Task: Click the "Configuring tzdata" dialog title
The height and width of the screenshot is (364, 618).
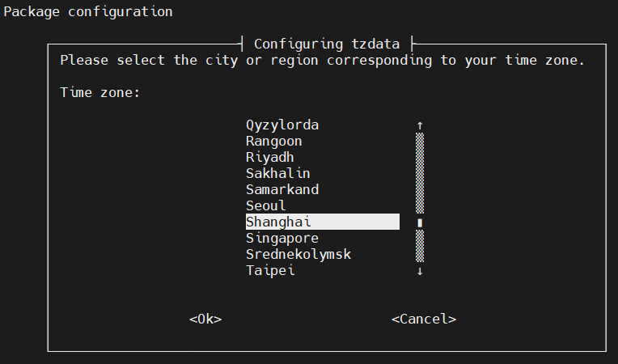Action: coord(332,43)
